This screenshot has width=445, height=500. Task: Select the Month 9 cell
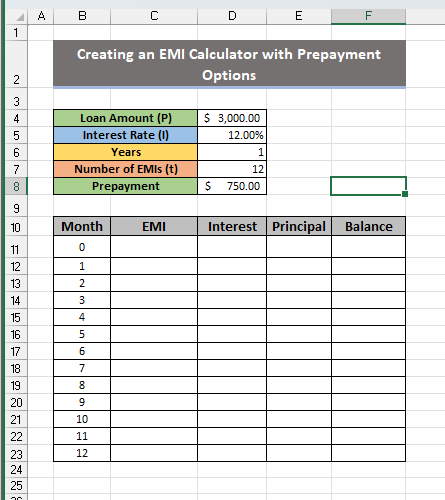(x=82, y=402)
